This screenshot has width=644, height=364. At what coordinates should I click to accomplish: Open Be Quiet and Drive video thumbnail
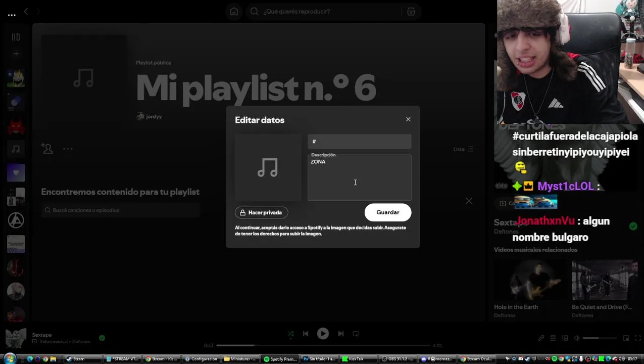(x=605, y=280)
